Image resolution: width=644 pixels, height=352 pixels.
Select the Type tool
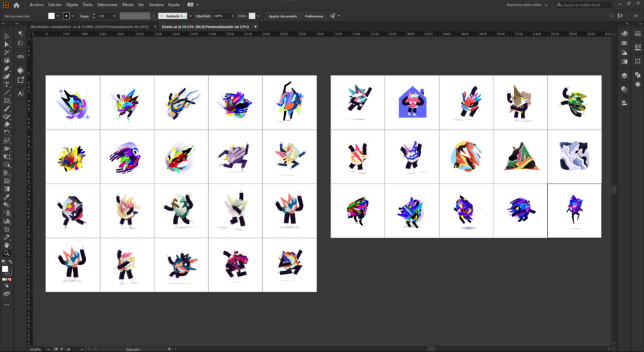[x=6, y=84]
